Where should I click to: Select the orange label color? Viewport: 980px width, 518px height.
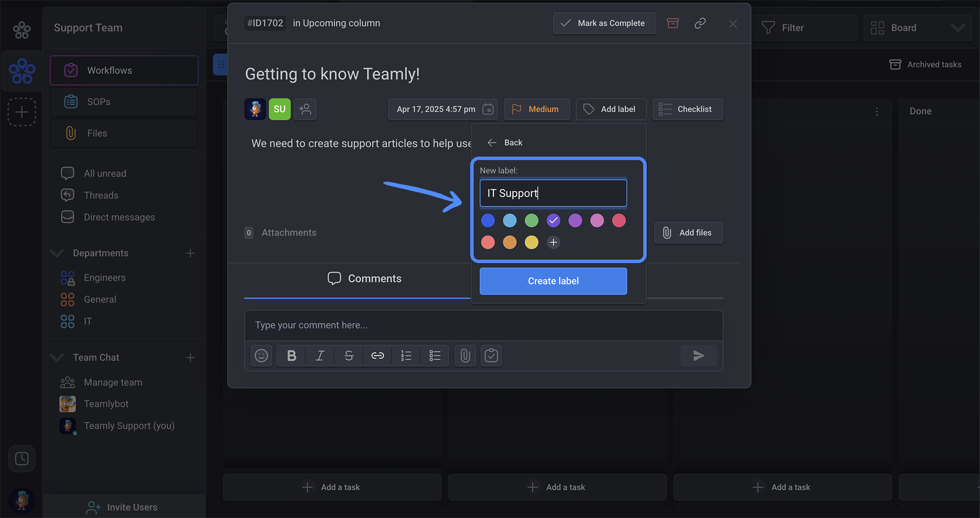pos(510,242)
